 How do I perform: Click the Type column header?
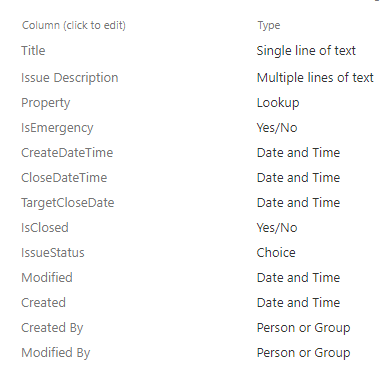[269, 25]
